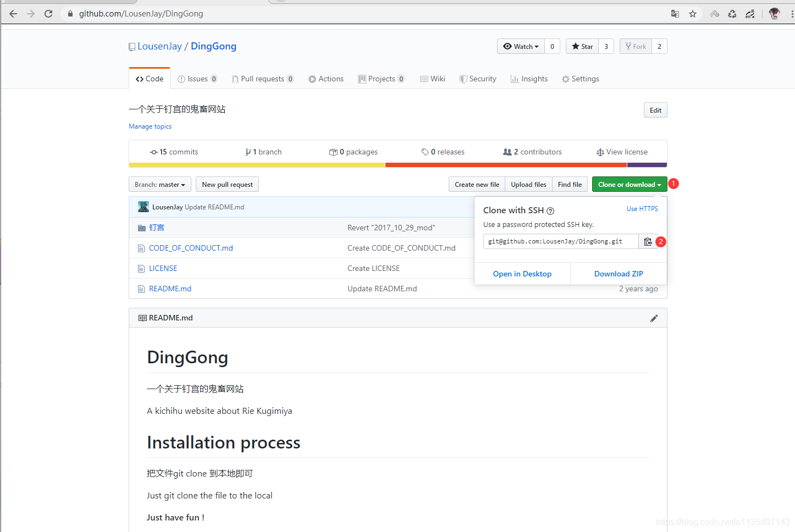The height and width of the screenshot is (532, 795).
Task: Select the SSH clone URL field
Action: point(561,241)
